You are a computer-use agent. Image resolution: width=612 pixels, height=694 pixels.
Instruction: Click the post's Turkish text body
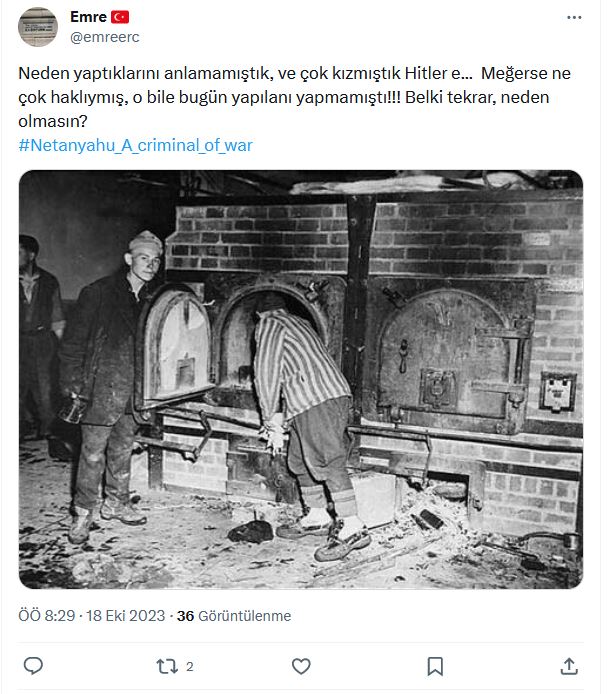[294, 97]
